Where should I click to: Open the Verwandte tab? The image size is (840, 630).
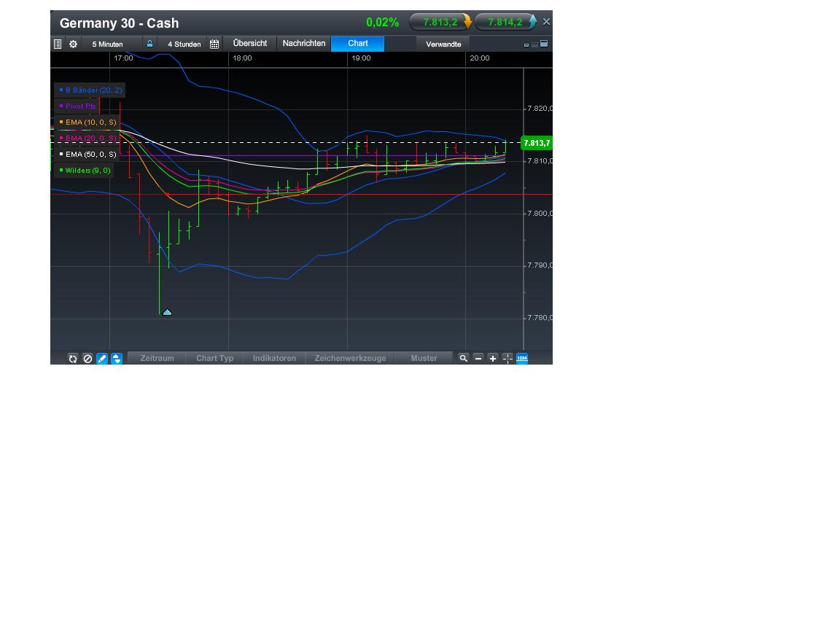(x=443, y=44)
